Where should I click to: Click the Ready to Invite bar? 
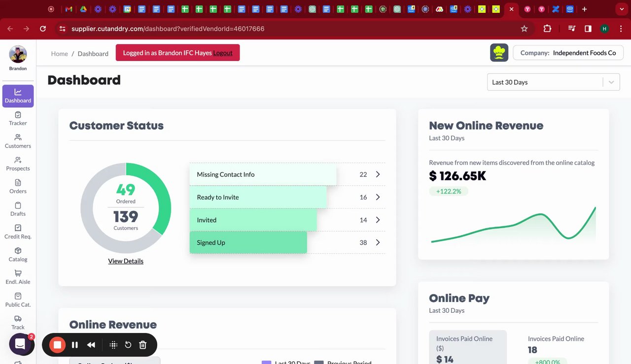point(258,197)
